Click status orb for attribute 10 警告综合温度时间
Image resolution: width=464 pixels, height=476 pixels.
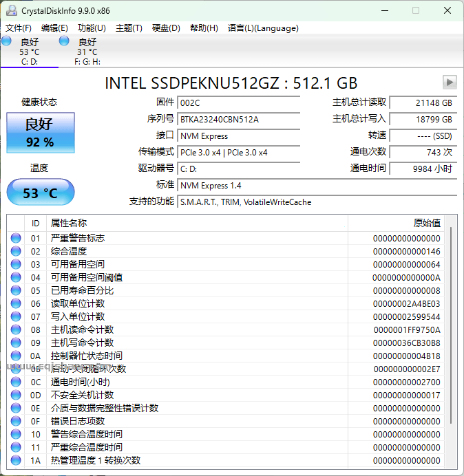click(16, 434)
